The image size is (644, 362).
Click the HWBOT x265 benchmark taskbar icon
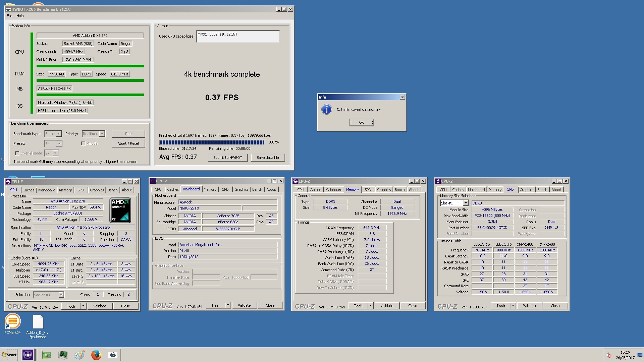113,355
